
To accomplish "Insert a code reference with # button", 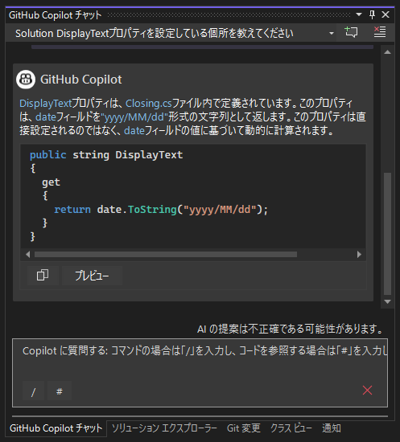I will point(59,391).
